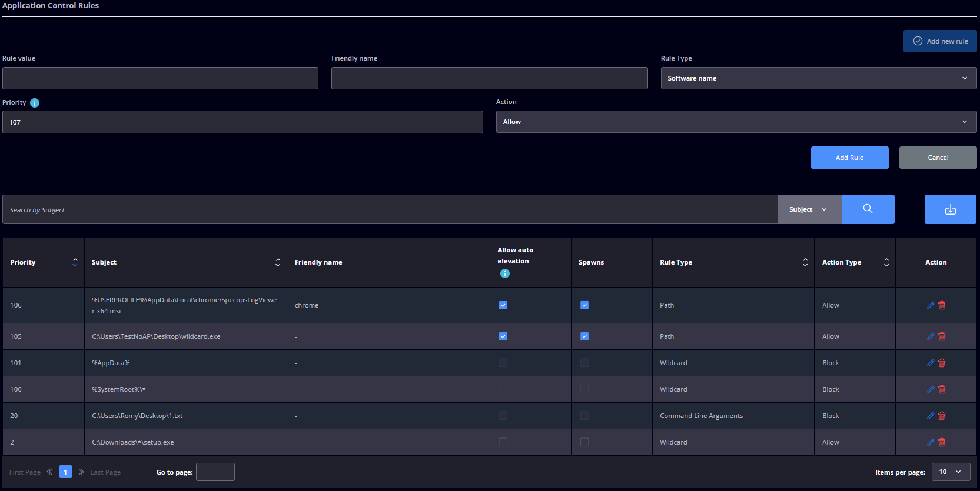This screenshot has width=980, height=491.
Task: Uncheck Spawns for priority 106 rule
Action: coord(584,305)
